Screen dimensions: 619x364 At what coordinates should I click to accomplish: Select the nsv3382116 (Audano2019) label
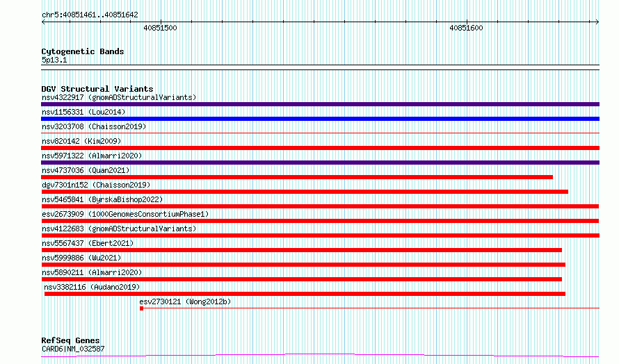tap(92, 287)
